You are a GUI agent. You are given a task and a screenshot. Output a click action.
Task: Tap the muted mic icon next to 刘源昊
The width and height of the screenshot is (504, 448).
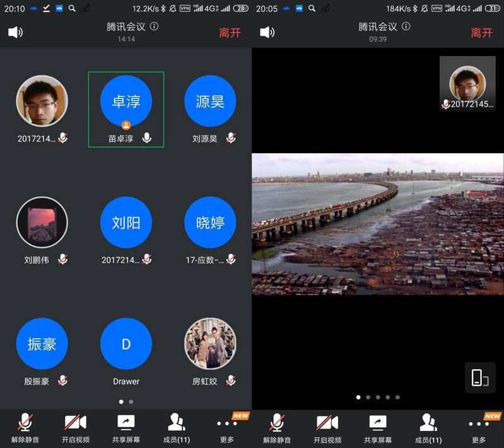pyautogui.click(x=231, y=138)
